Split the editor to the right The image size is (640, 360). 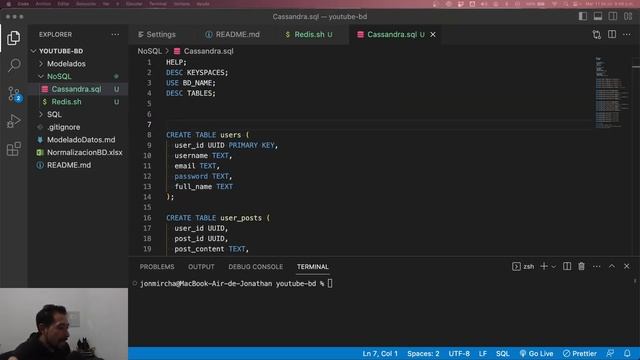pos(612,35)
